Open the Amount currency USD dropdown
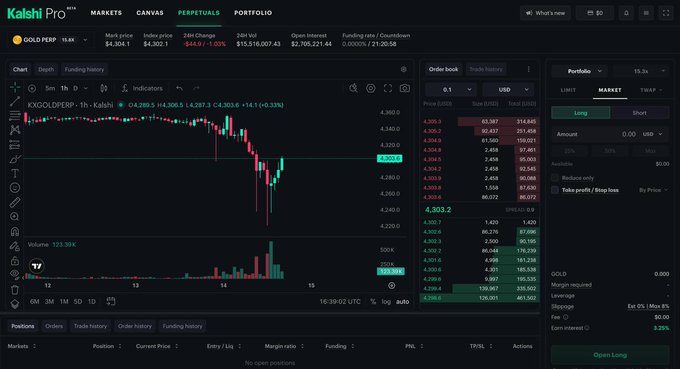 [653, 134]
